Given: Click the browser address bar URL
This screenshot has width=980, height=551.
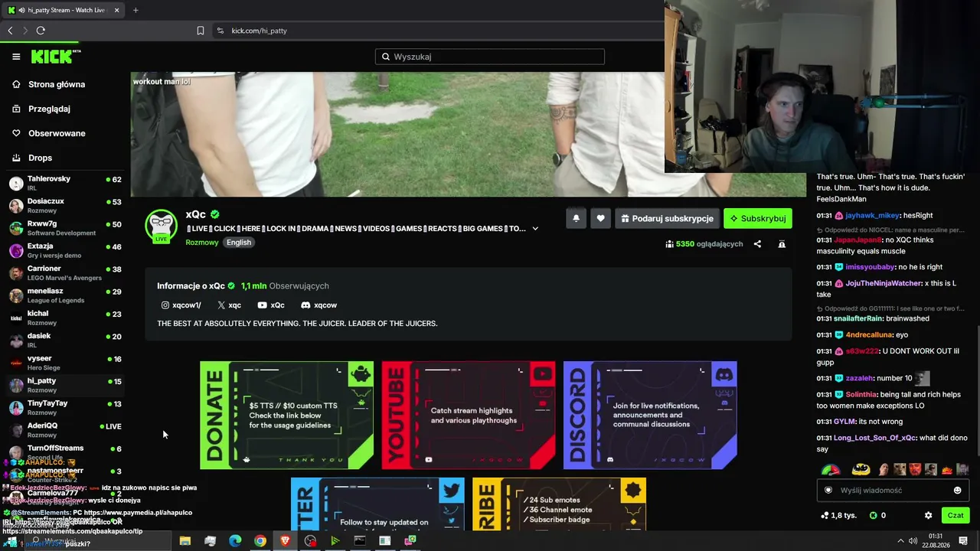Looking at the screenshot, I should pos(260,31).
